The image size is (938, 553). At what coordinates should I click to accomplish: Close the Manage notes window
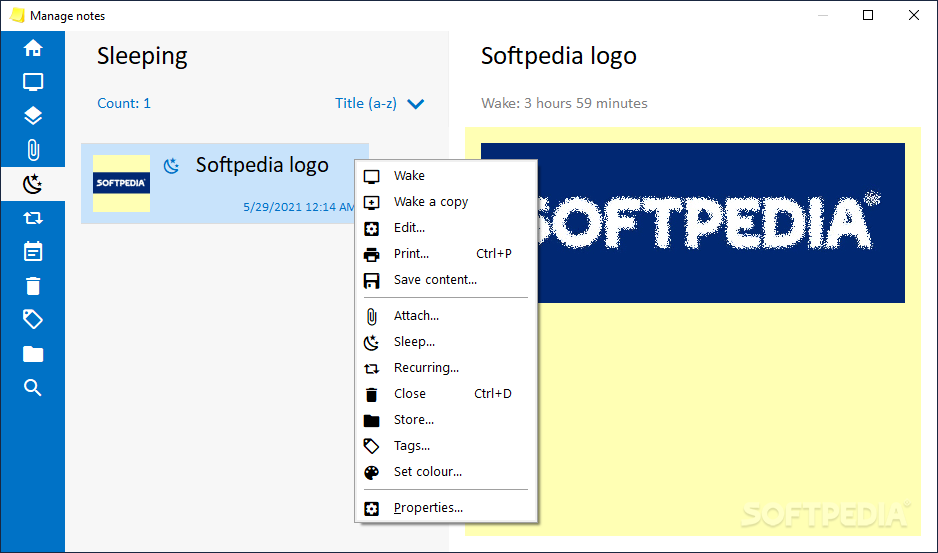(x=914, y=16)
